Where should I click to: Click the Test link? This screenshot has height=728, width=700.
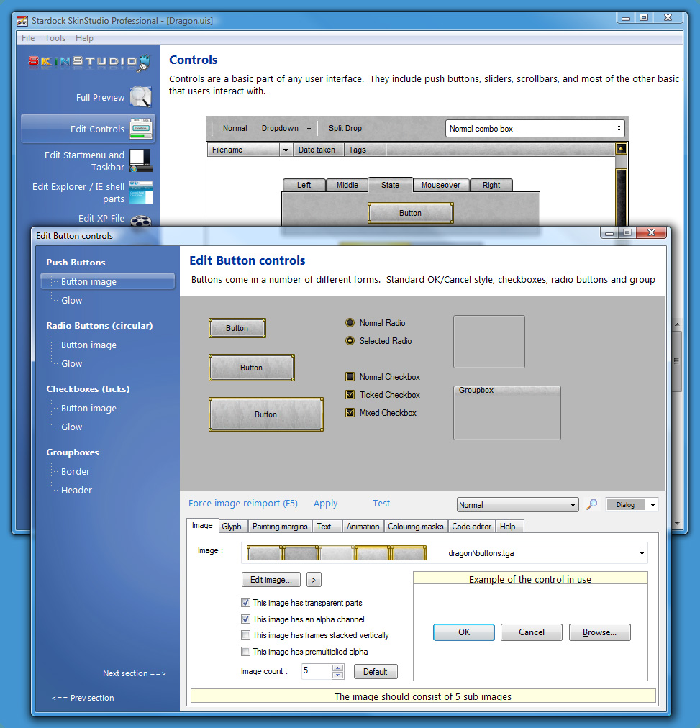381,504
